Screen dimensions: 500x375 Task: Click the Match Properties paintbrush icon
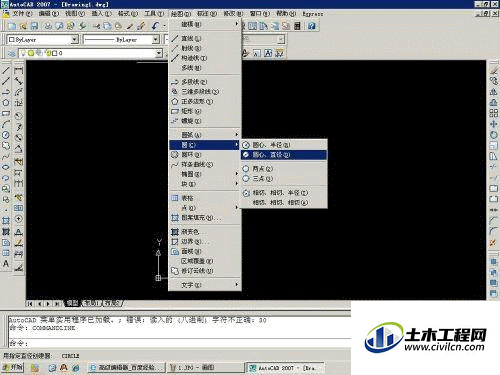coord(142,26)
